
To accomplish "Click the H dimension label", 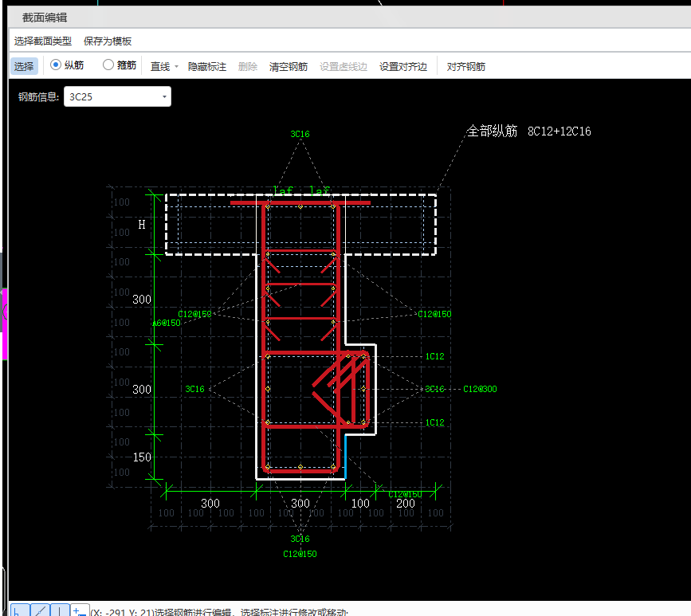I will [x=141, y=225].
